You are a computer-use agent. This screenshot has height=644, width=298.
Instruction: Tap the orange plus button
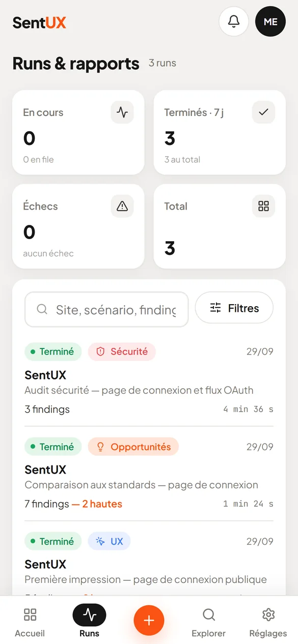(x=149, y=620)
